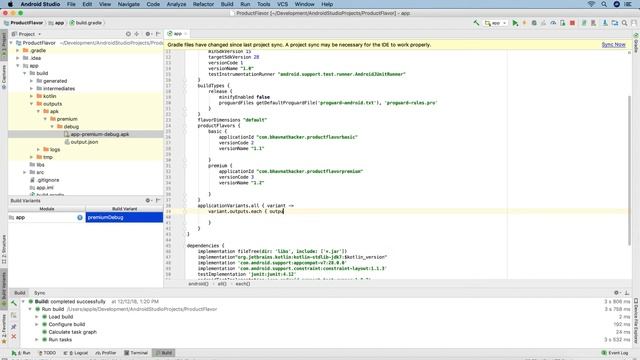Viewport: 640px width, 360px height.
Task: Click the Attach debugger to Android process icon
Action: (563, 23)
